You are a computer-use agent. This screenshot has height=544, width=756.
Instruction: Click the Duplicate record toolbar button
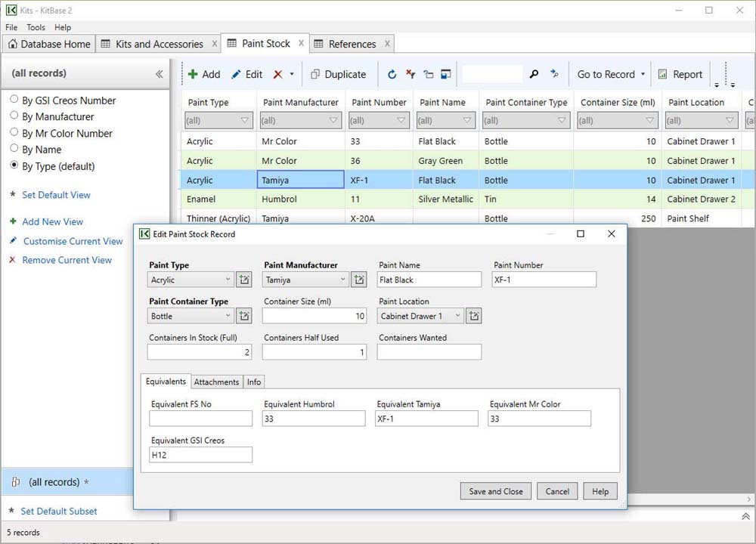click(339, 74)
